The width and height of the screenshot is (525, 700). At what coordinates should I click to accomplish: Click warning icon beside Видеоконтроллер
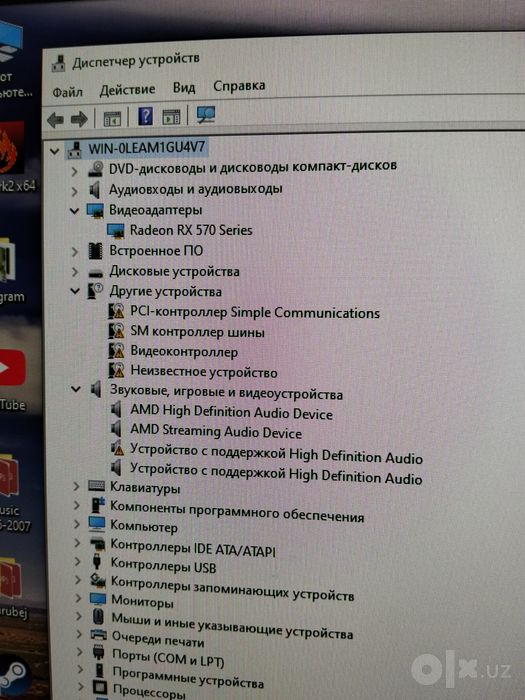click(x=116, y=351)
